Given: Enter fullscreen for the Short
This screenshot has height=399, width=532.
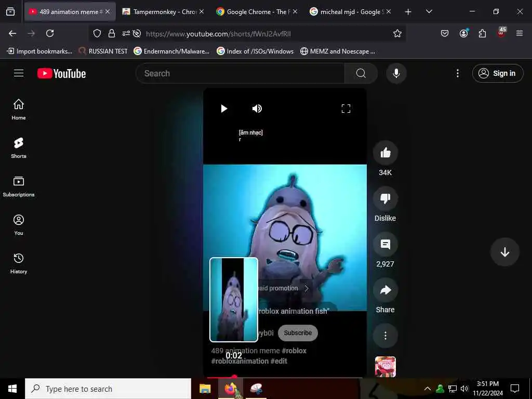Looking at the screenshot, I should [x=345, y=109].
